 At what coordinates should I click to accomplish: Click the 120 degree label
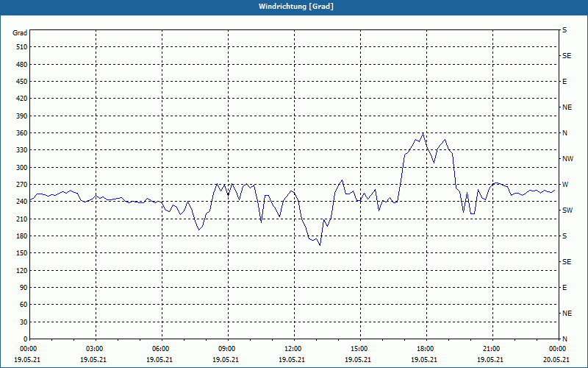[x=22, y=270]
